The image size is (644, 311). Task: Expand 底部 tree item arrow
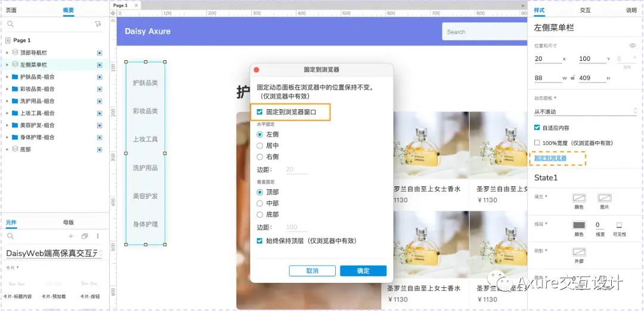coord(7,149)
